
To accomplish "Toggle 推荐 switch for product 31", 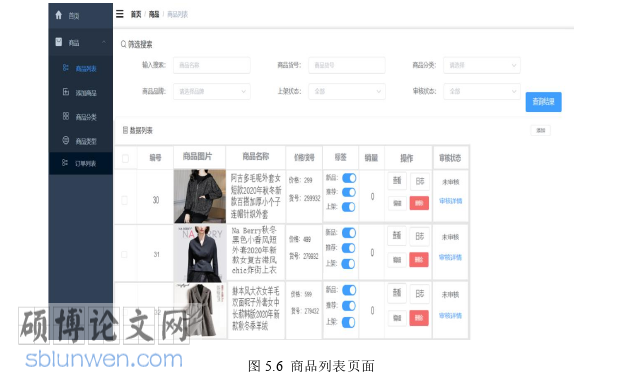I will (x=348, y=248).
